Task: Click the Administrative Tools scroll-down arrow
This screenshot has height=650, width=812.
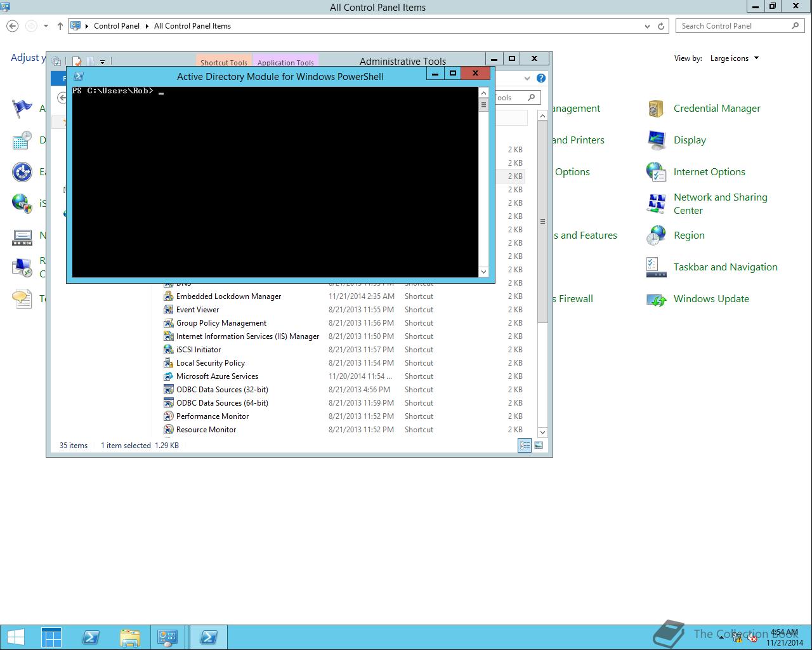Action: point(542,432)
